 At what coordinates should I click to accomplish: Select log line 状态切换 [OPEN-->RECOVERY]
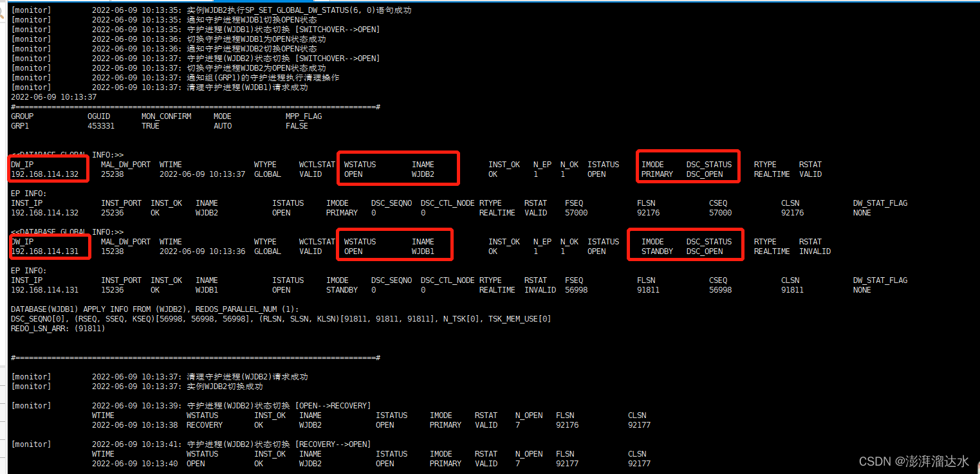(279, 406)
